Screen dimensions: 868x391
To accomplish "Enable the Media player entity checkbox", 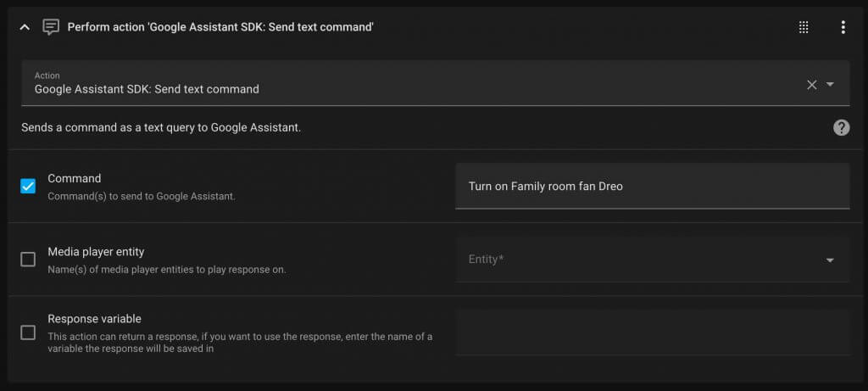I will (x=28, y=260).
